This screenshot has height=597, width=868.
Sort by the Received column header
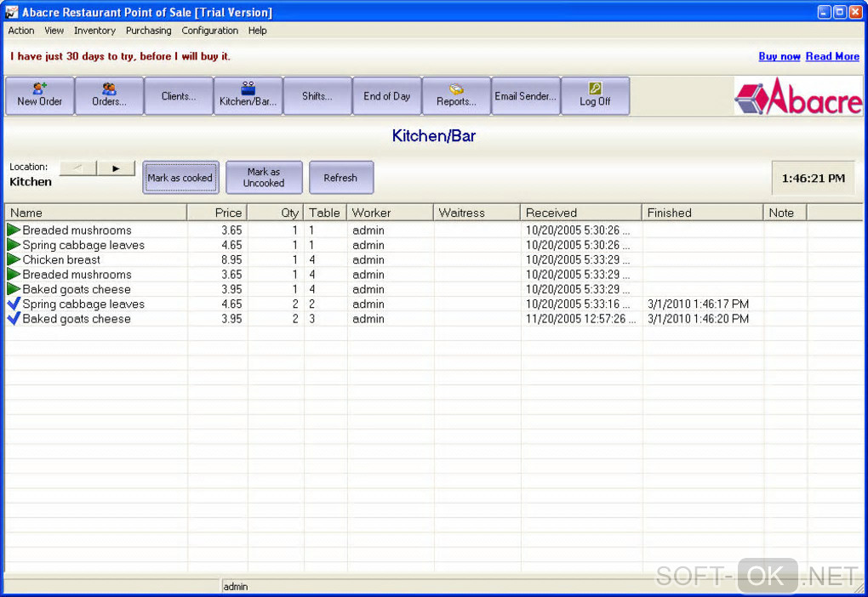click(580, 213)
